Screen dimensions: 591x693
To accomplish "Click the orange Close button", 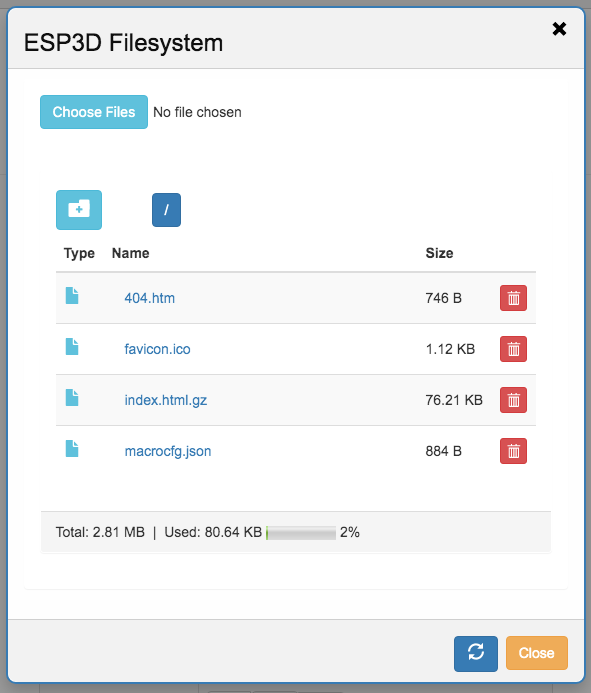I will pos(537,653).
